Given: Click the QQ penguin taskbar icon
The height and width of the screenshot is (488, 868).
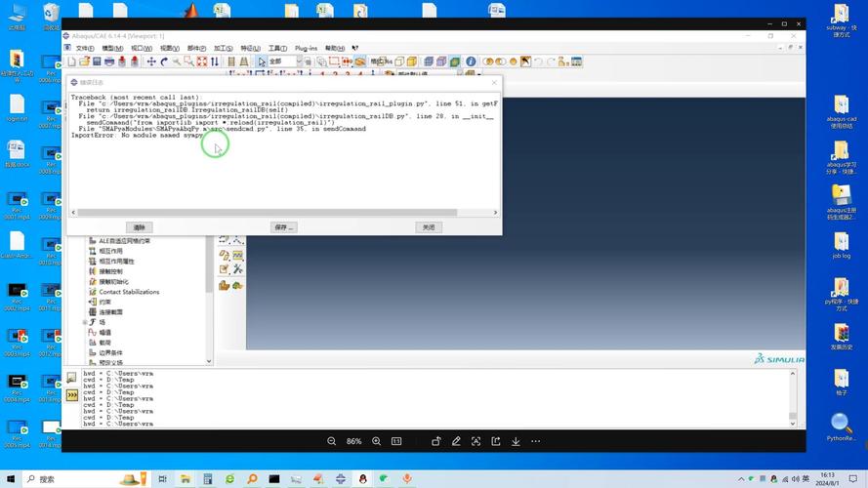Looking at the screenshot, I should pyautogui.click(x=362, y=478).
